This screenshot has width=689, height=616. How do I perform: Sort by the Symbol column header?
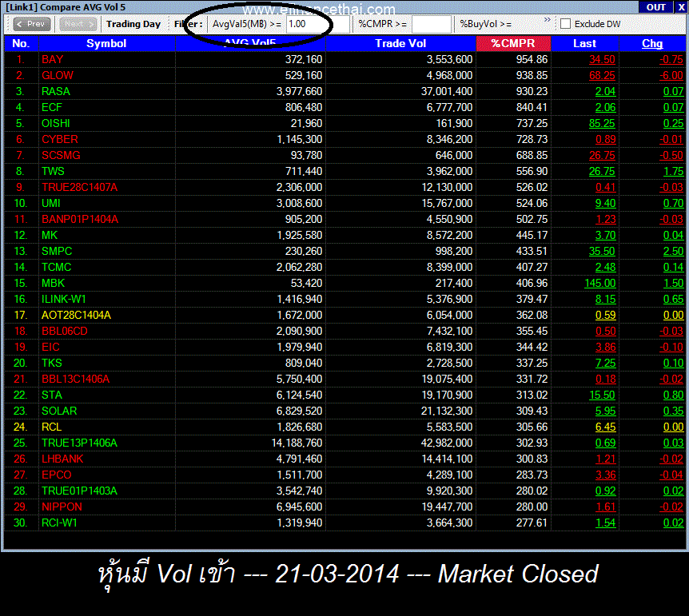click(106, 43)
